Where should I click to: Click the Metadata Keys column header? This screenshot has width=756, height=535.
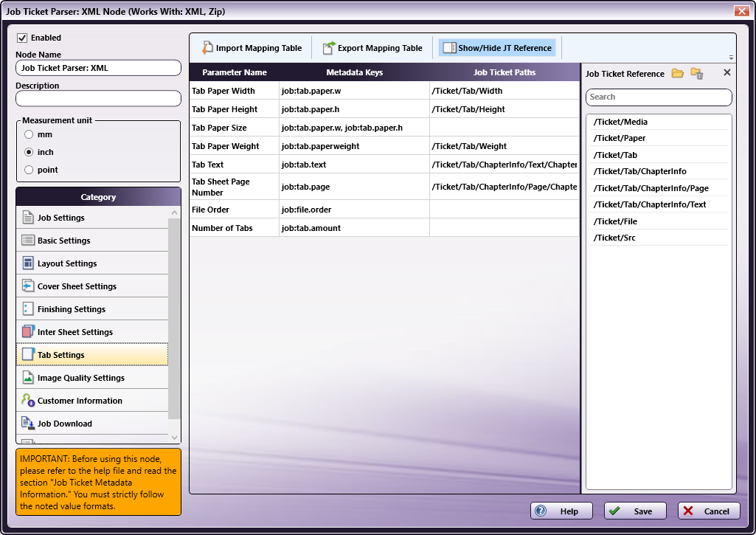click(x=354, y=72)
